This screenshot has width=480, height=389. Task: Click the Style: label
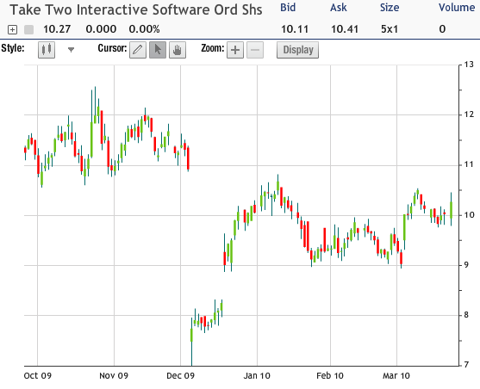(13, 49)
